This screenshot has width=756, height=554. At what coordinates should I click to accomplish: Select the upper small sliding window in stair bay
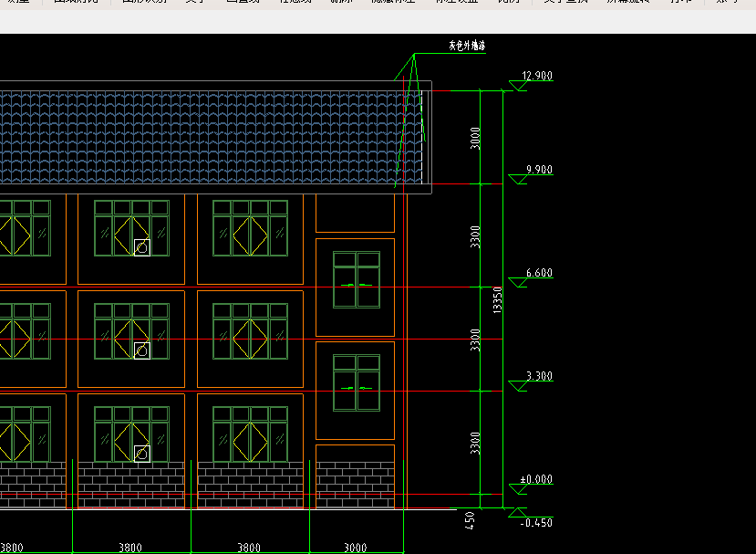[357, 279]
